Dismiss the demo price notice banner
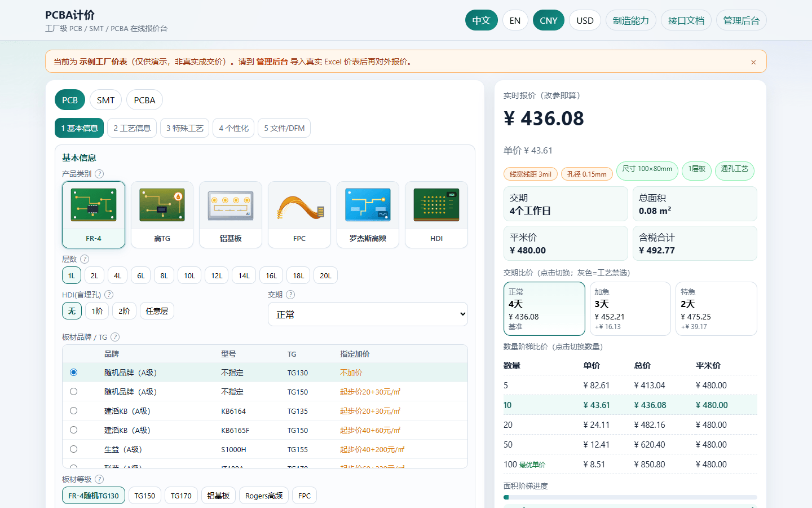 (x=753, y=62)
